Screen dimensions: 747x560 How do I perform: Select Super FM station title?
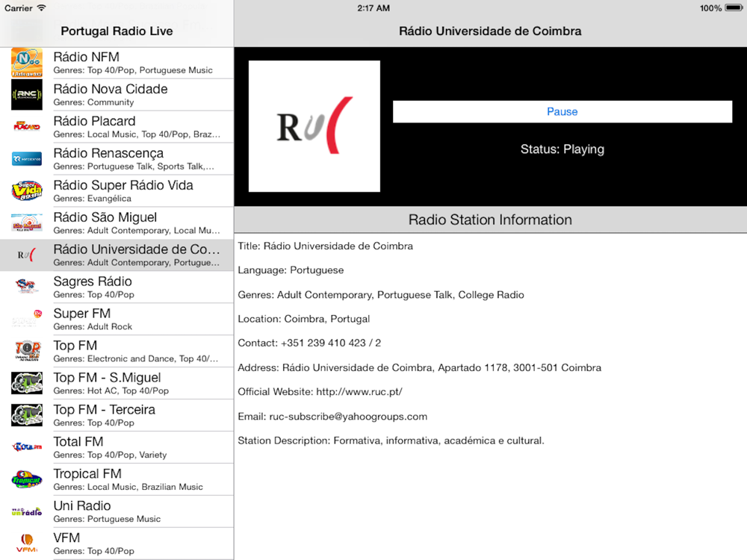click(x=82, y=314)
